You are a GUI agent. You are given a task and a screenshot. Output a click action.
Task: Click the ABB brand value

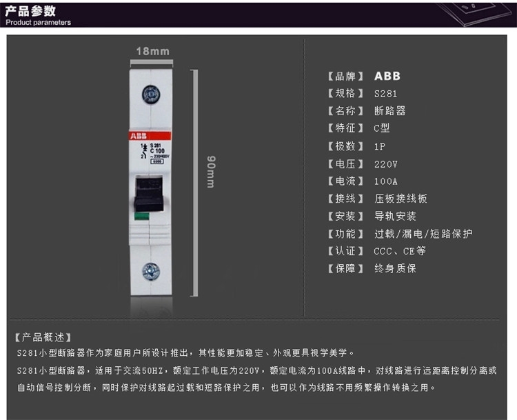pos(387,77)
